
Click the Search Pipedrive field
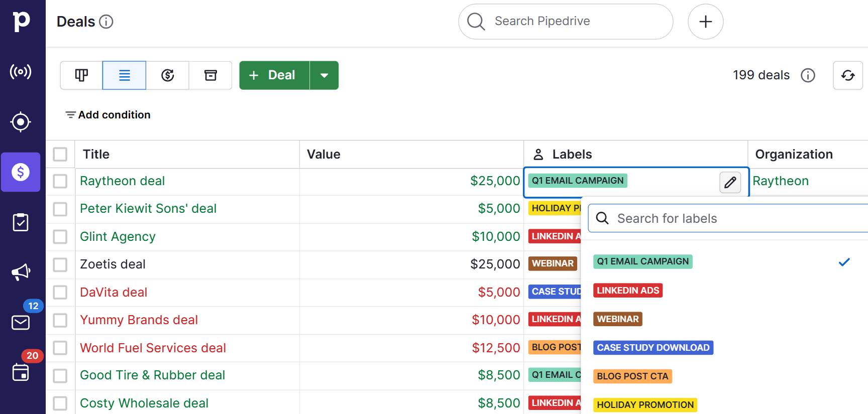click(566, 22)
